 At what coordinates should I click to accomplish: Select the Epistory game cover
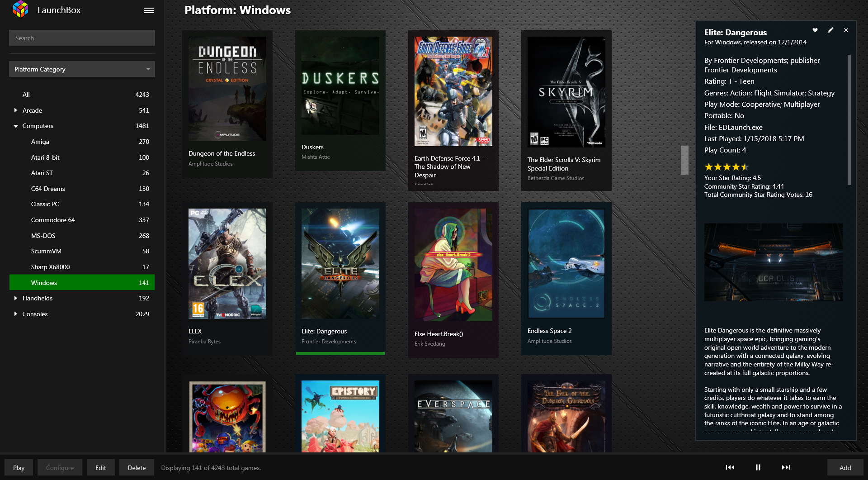tap(340, 416)
